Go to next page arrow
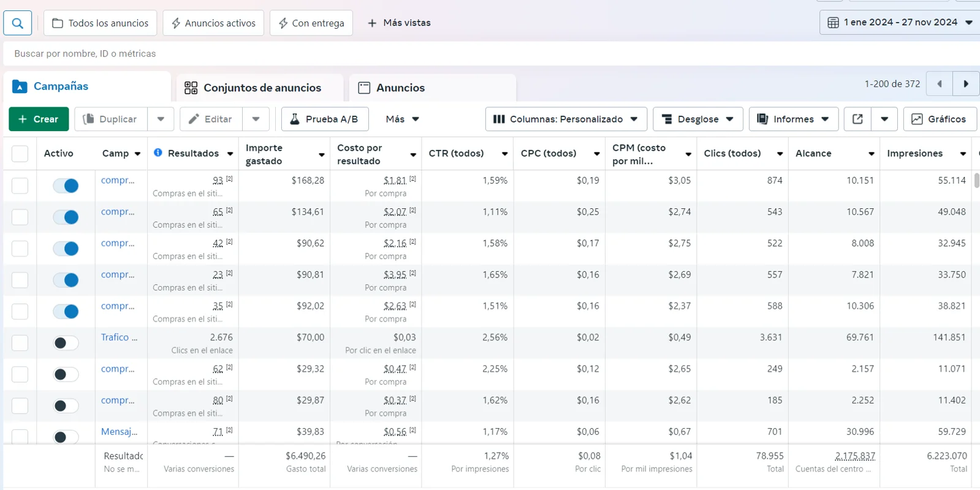The height and width of the screenshot is (490, 980). (x=966, y=84)
